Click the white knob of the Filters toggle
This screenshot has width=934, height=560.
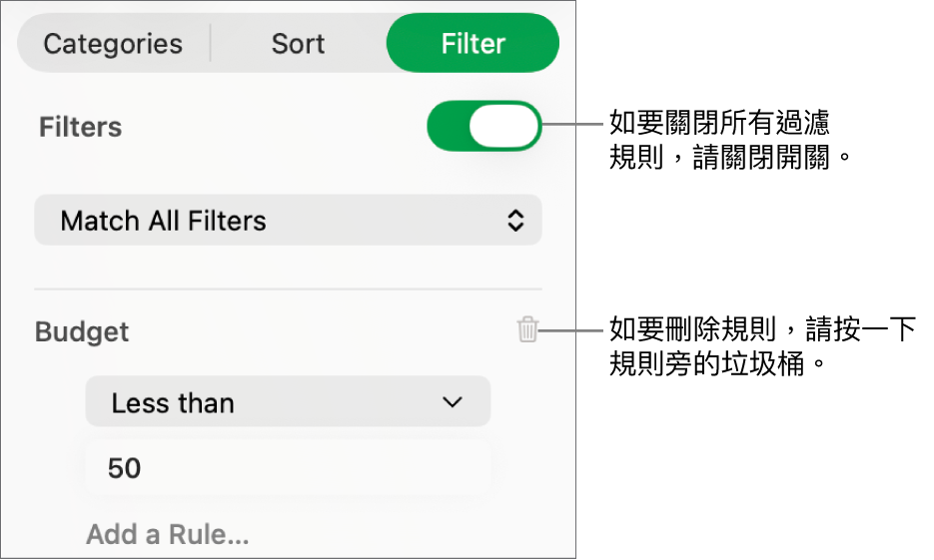(x=504, y=128)
